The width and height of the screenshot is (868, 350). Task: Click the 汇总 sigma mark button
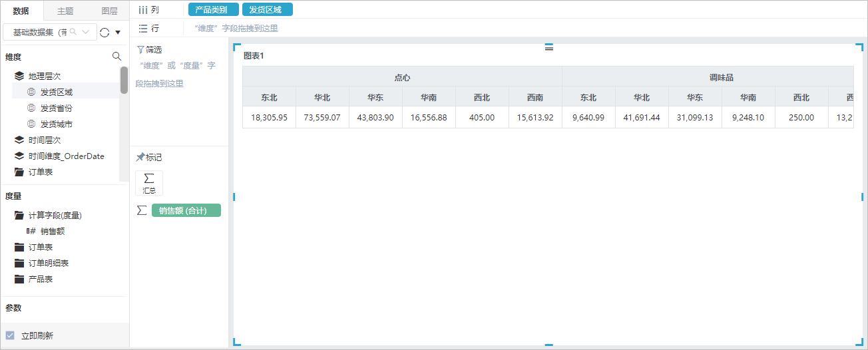pos(149,182)
